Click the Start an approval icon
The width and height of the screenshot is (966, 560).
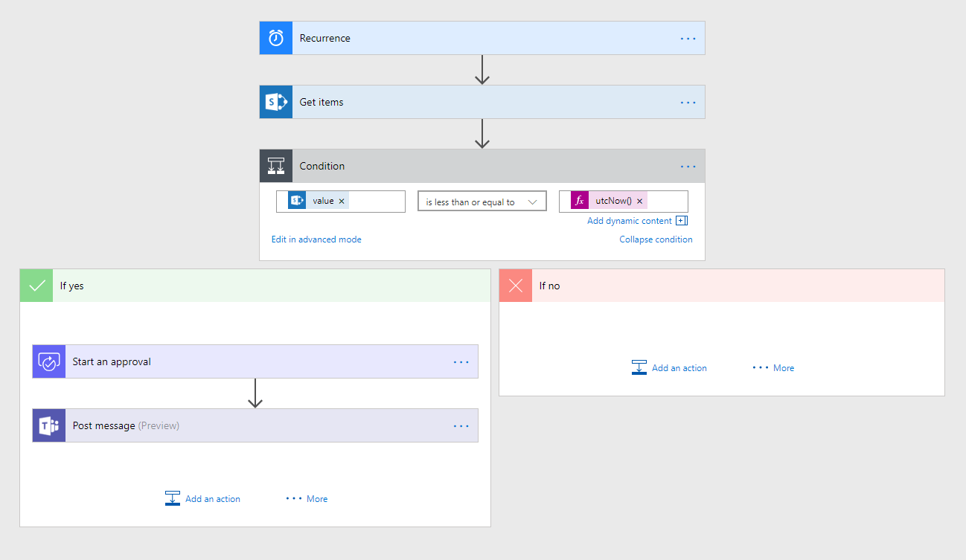point(49,362)
